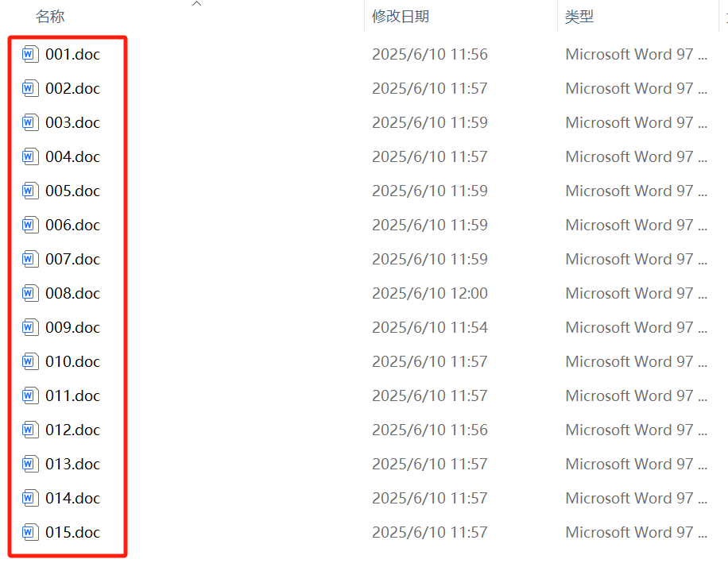Select the file name 015.doc
Screen dimensions: 728x567
[73, 532]
